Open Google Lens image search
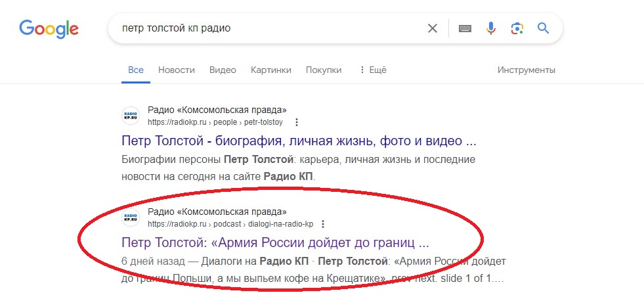The image size is (644, 297). [x=517, y=28]
